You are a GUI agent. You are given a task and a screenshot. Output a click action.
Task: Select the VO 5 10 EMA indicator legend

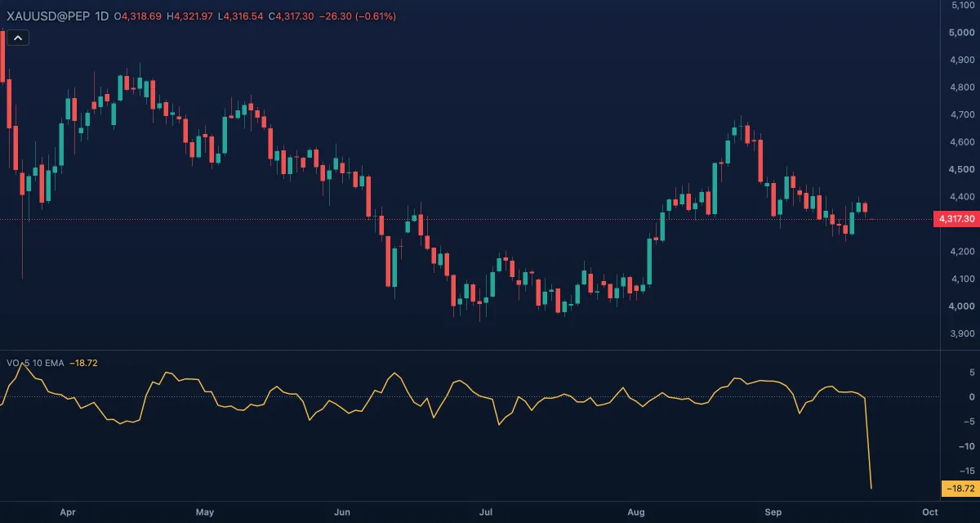35,363
